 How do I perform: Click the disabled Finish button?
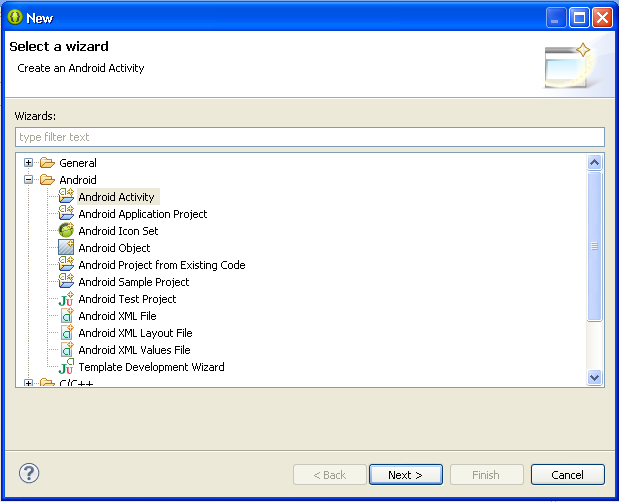[x=486, y=474]
